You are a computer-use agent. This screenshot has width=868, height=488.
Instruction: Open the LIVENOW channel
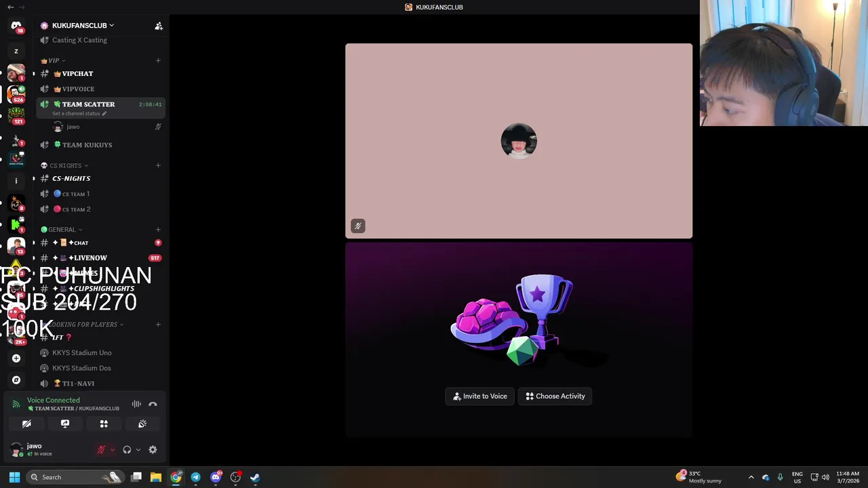(101, 258)
